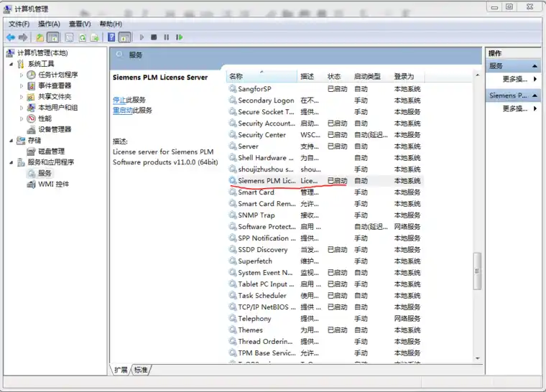Select the Siemens PLM License service row
Viewport: 546px width, 392px height.
click(x=325, y=181)
